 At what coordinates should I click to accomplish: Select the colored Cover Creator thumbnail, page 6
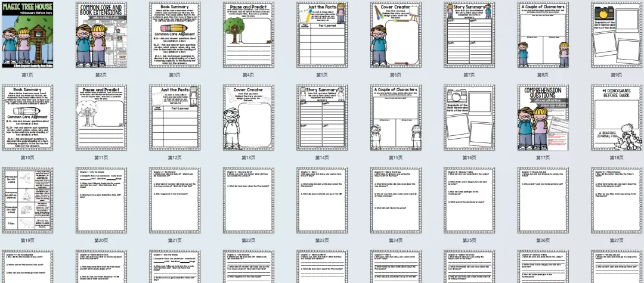(x=395, y=35)
